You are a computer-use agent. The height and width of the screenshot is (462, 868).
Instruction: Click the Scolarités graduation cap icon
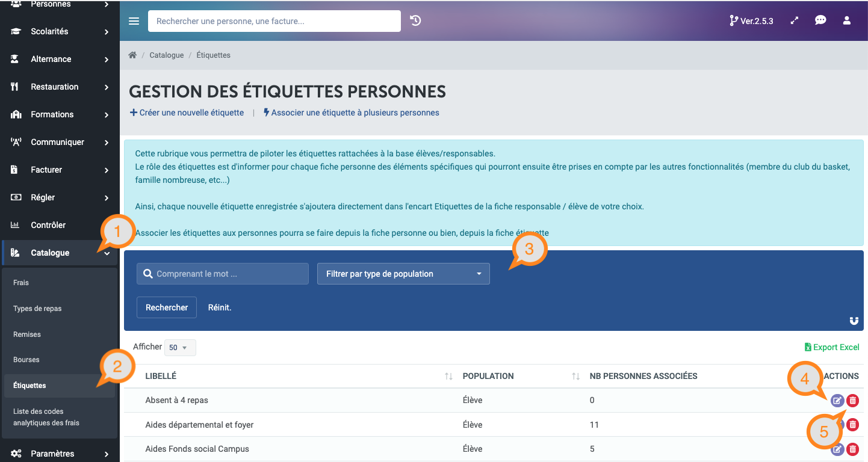[16, 31]
